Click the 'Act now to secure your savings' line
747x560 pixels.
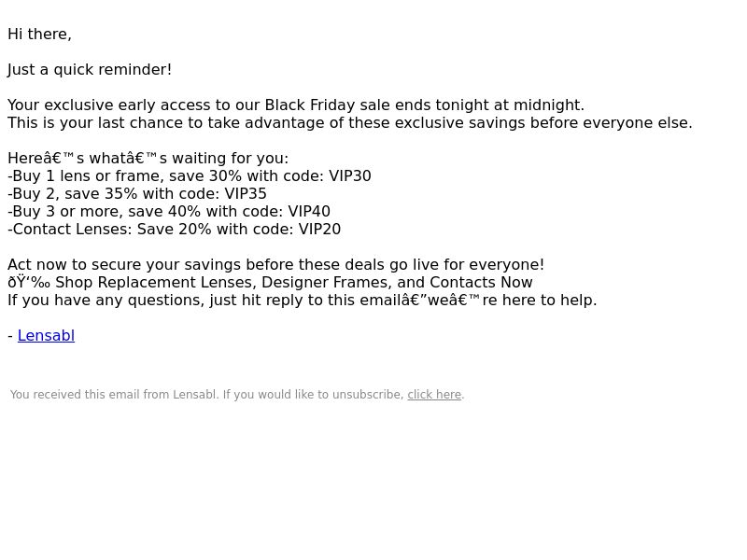pos(275,265)
